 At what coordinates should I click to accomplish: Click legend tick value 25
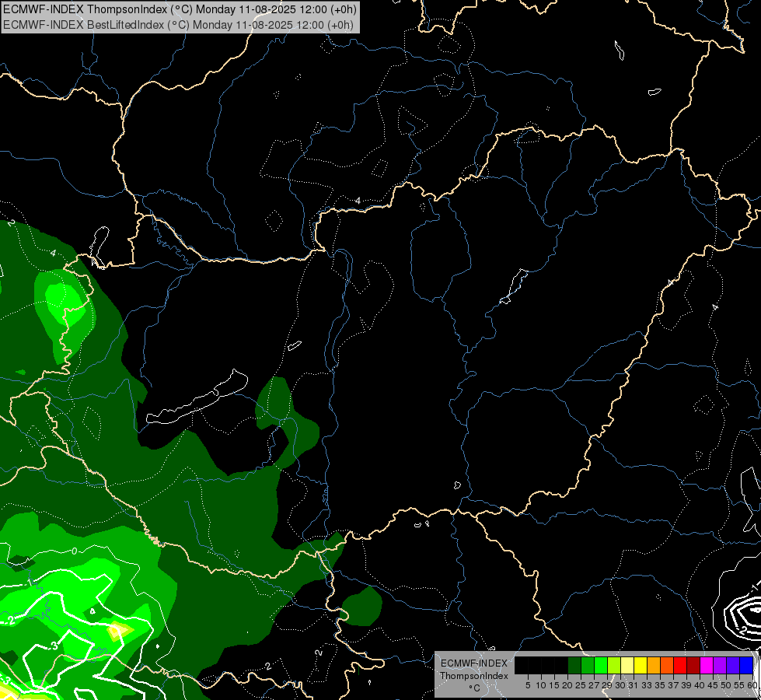[581, 685]
